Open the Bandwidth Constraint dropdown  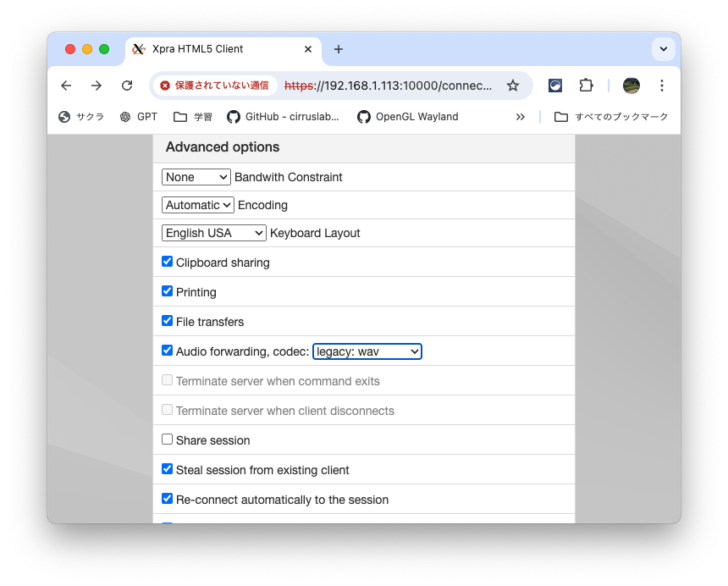pyautogui.click(x=196, y=177)
